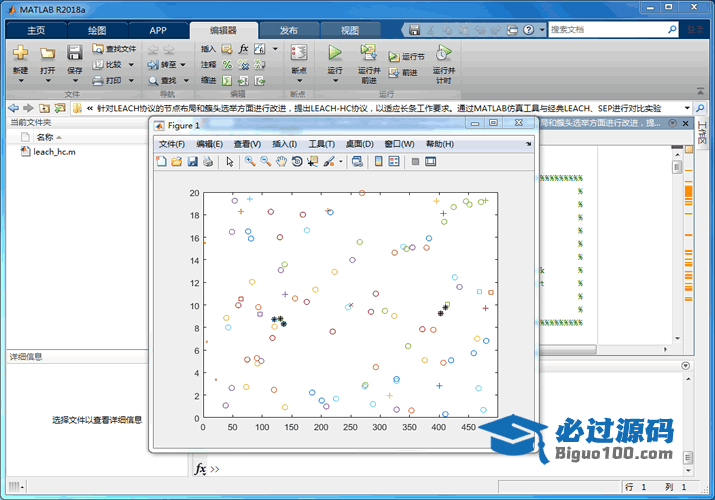This screenshot has height=500, width=715.
Task: Click the New (新建) plus icon
Action: 21,52
